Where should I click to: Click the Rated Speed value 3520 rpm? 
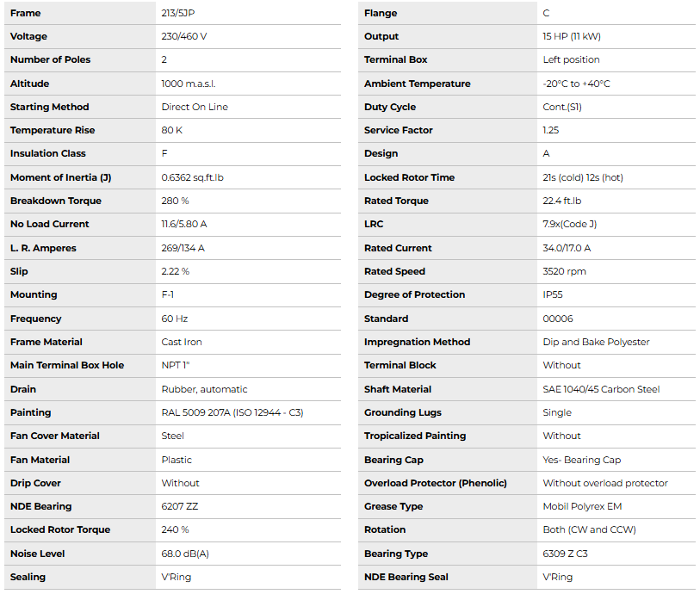click(563, 271)
